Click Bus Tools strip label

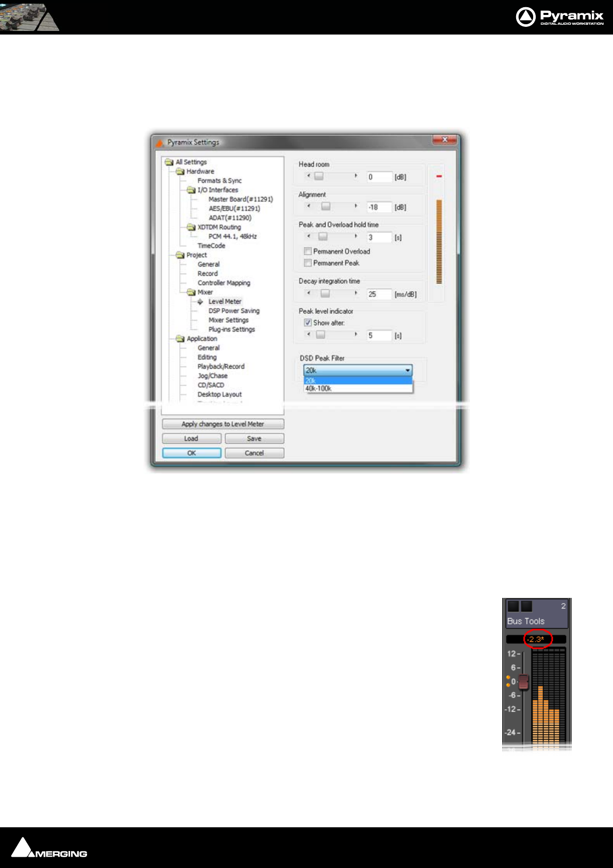[525, 621]
